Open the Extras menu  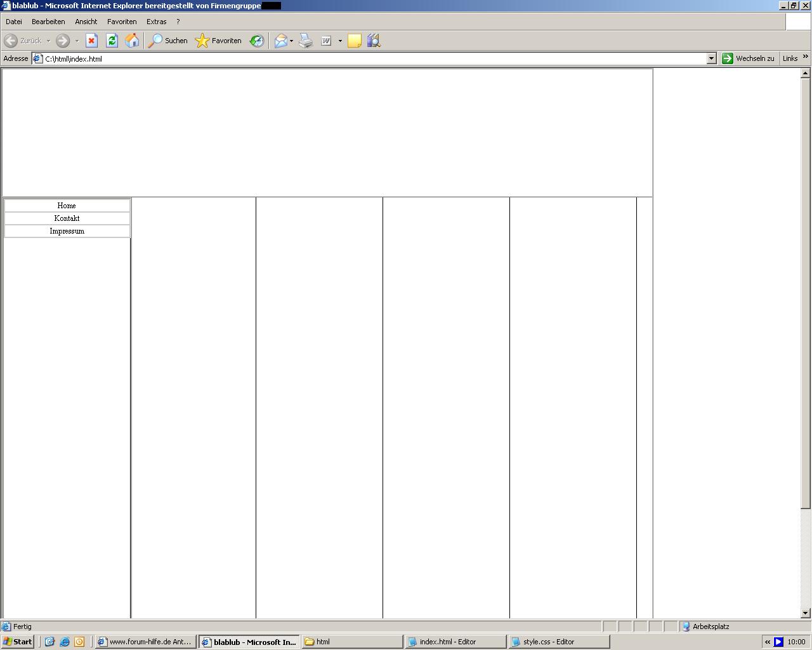point(156,22)
